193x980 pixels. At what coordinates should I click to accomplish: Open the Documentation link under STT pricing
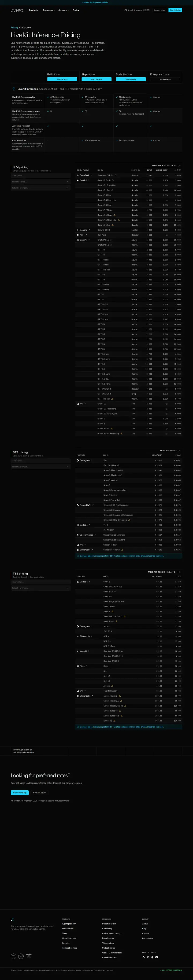36,456
